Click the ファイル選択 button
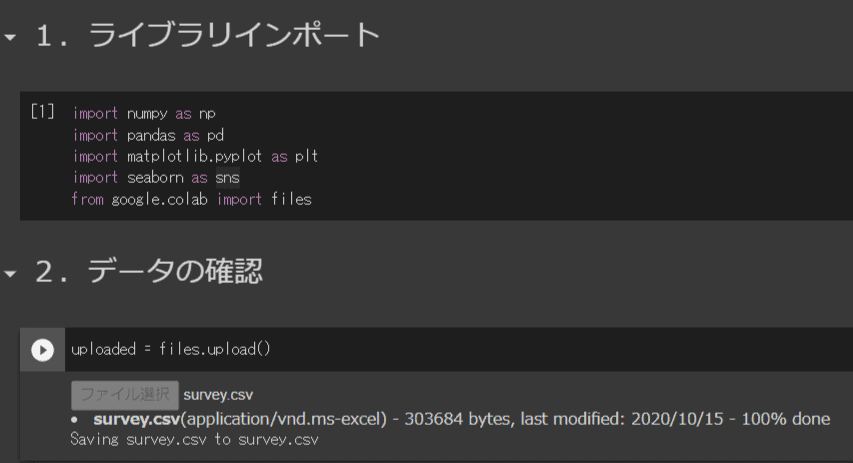Screen dimensions: 853x463 point(125,394)
